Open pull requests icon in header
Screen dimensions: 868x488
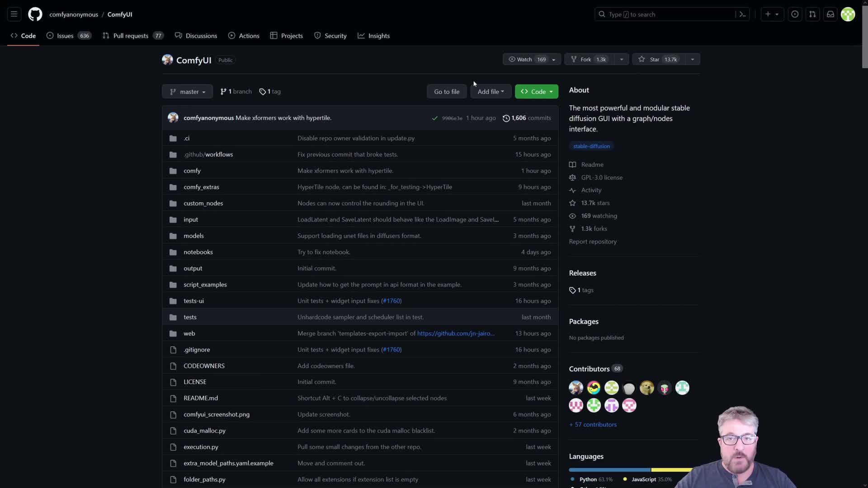tap(812, 14)
